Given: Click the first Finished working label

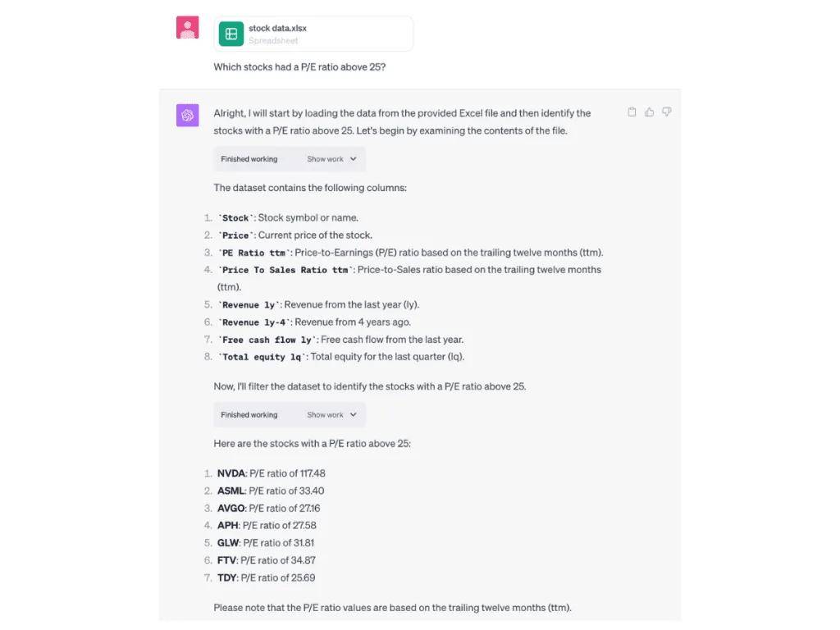Looking at the screenshot, I should coord(249,159).
